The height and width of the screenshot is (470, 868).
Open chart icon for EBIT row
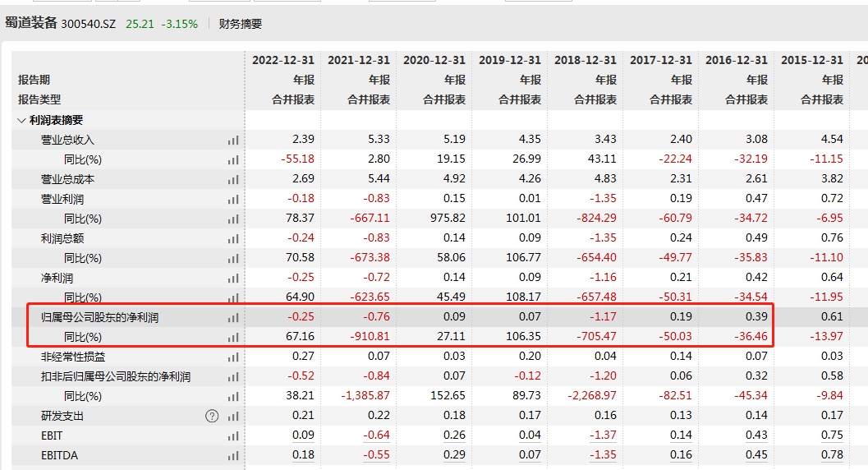pos(233,435)
